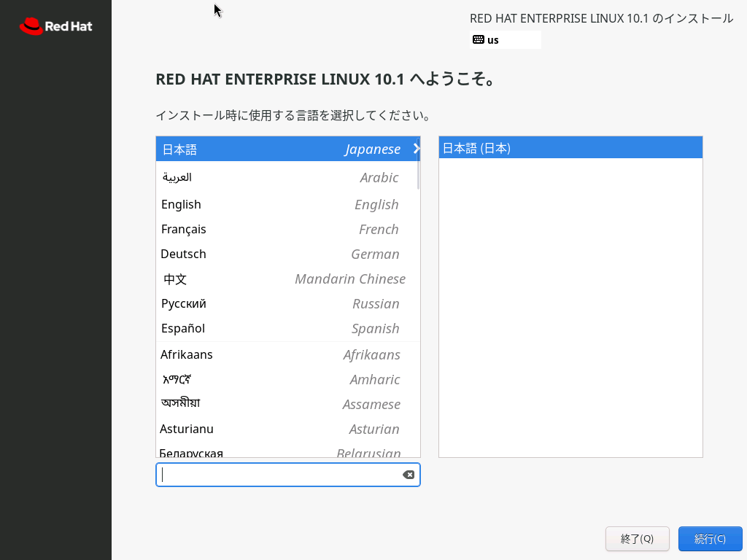Click the keyboard layout icon

click(478, 39)
